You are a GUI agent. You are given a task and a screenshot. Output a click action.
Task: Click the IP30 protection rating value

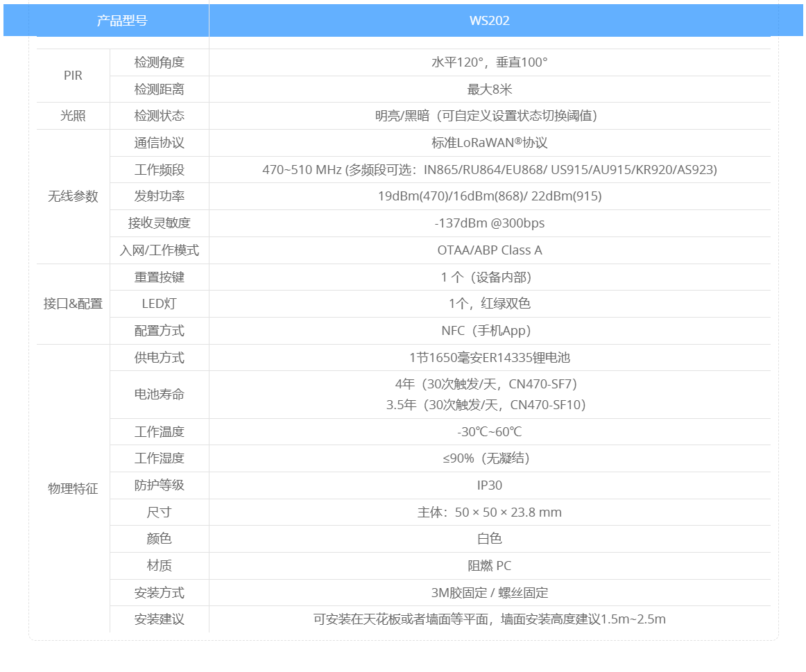489,485
